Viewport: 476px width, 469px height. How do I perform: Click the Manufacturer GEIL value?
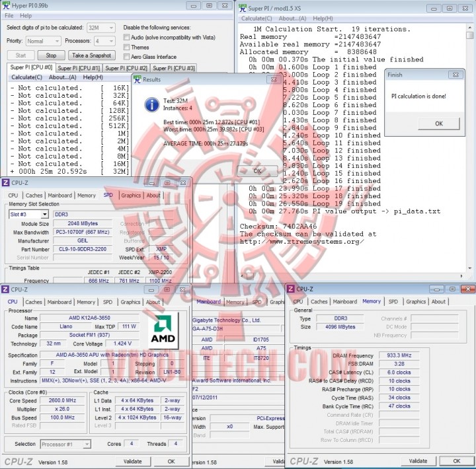coord(82,240)
